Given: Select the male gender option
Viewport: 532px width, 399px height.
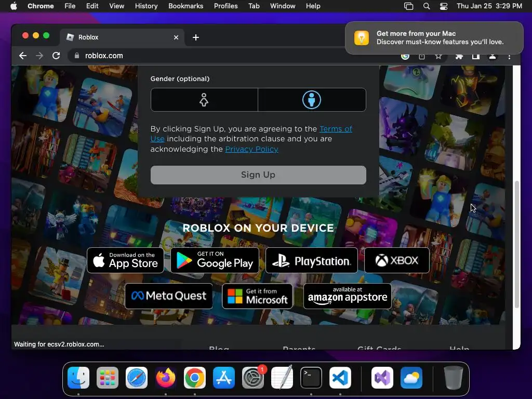Looking at the screenshot, I should point(312,100).
